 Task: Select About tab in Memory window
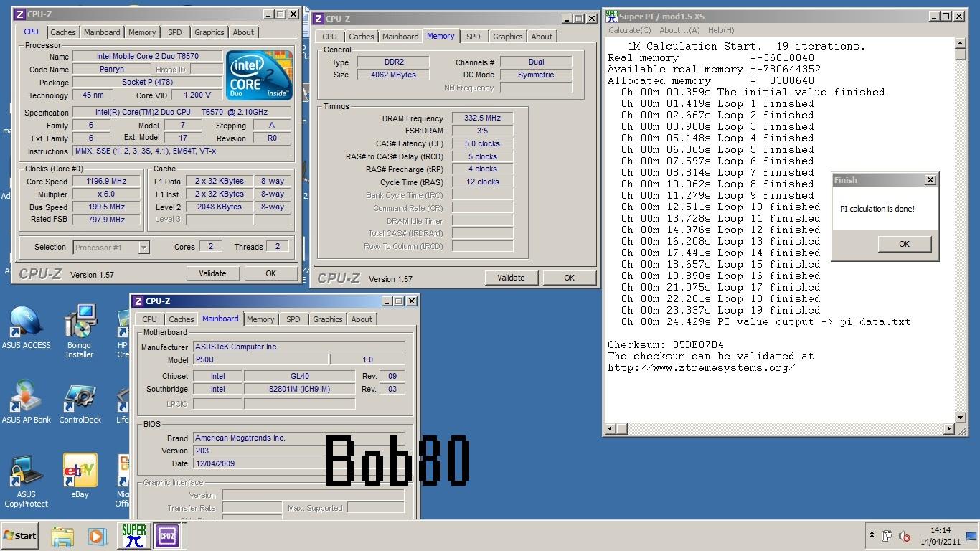(542, 37)
